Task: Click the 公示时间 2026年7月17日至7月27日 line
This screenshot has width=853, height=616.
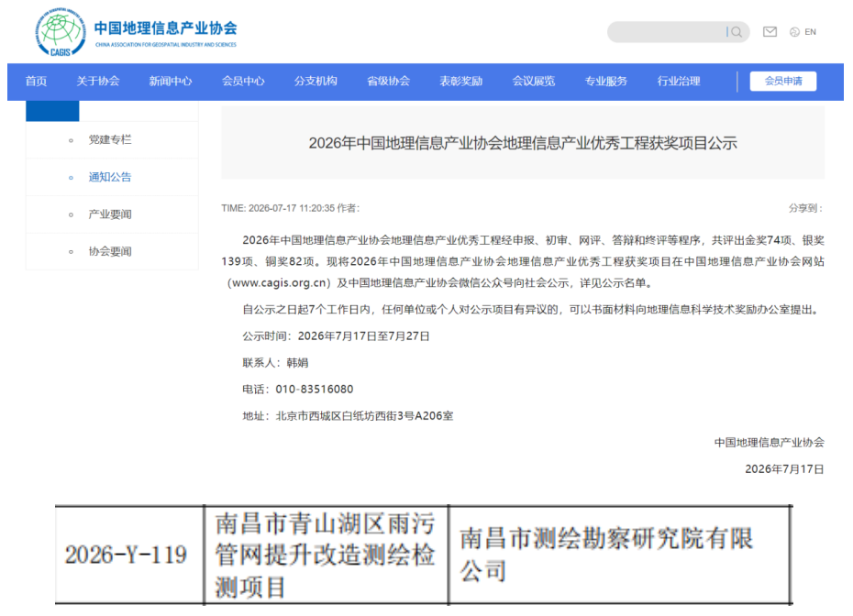Action: (337, 336)
